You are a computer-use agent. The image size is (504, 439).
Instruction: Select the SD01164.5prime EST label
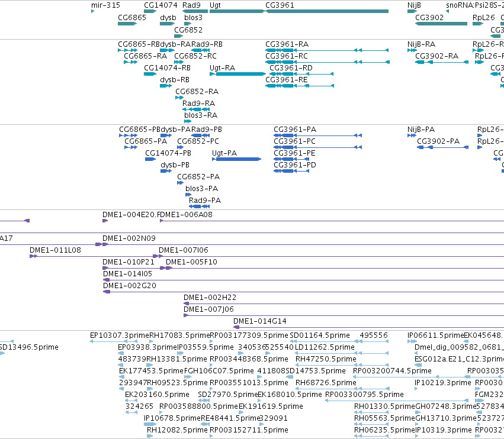click(x=320, y=335)
